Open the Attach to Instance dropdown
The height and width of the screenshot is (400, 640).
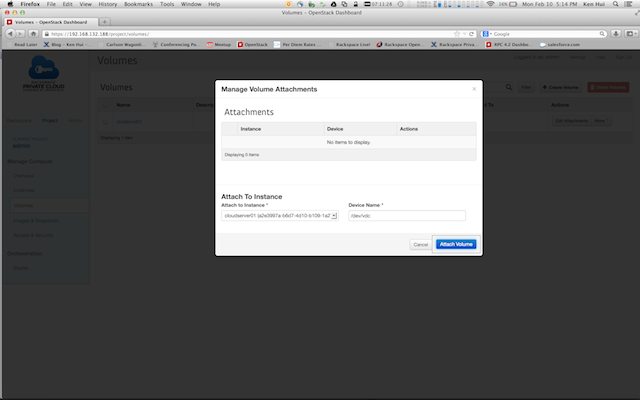coord(280,215)
